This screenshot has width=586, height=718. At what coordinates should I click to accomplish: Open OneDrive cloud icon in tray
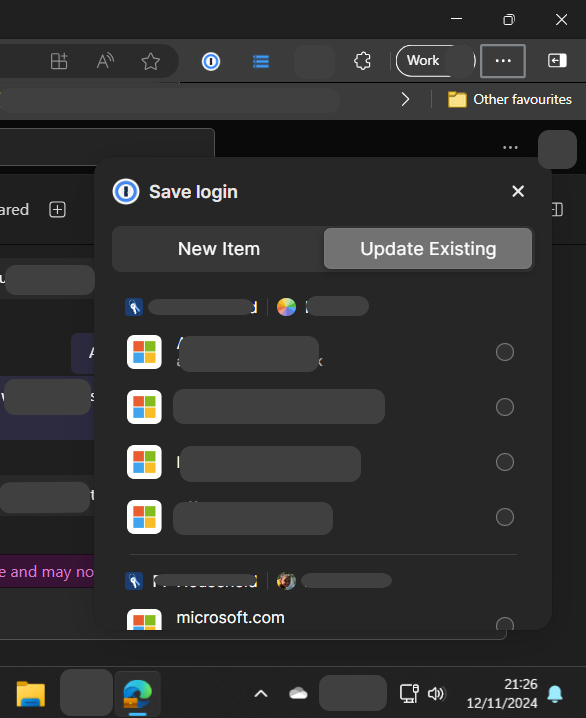[x=298, y=693]
